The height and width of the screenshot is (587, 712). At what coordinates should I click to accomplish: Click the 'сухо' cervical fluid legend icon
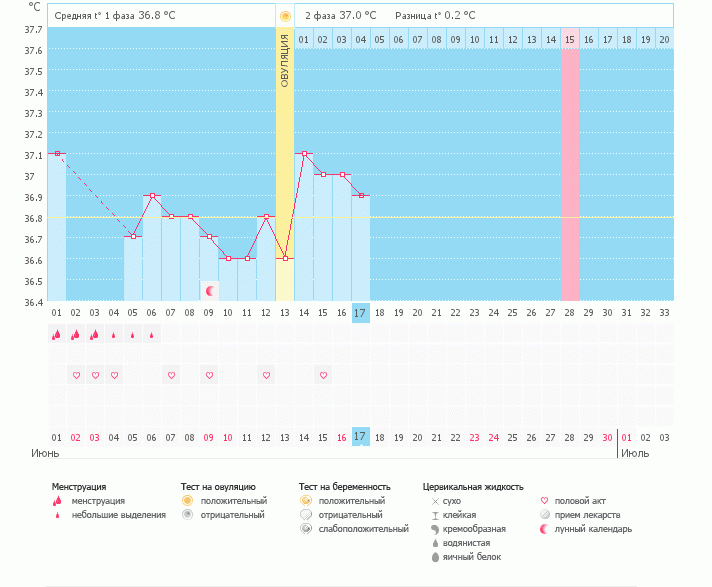(435, 500)
